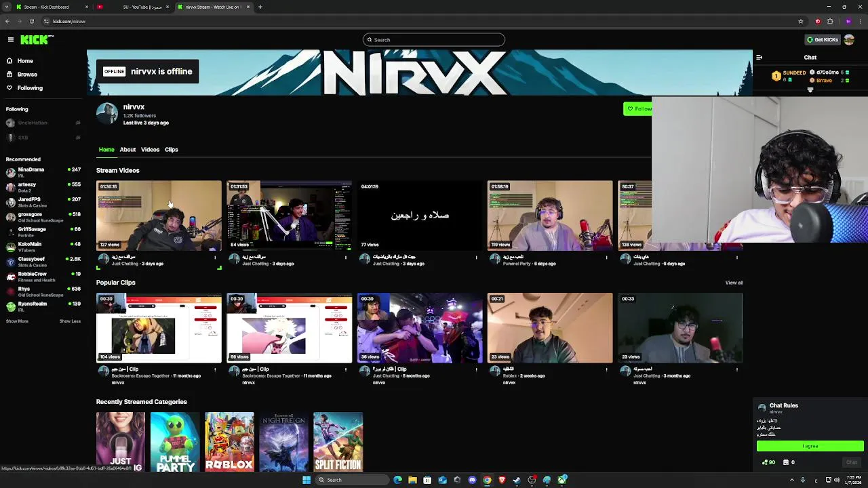868x488 pixels.
Task: Switch to the YouTube browser tab
Action: click(133, 7)
